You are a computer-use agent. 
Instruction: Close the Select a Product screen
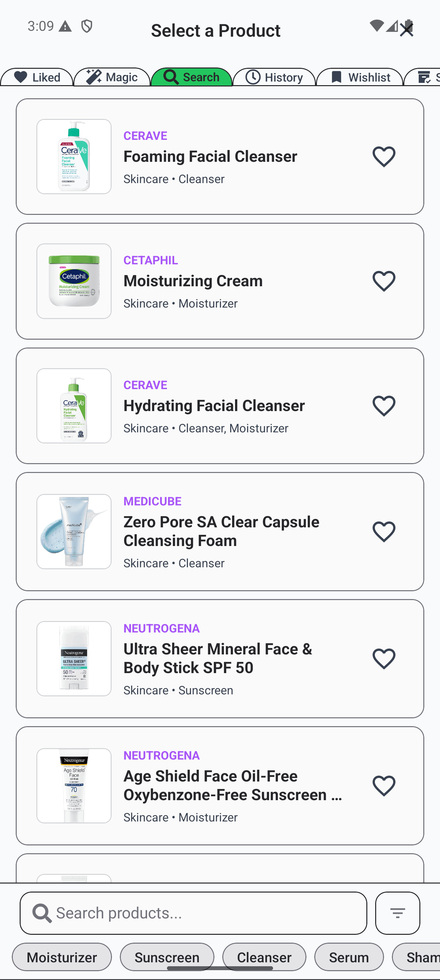[407, 30]
